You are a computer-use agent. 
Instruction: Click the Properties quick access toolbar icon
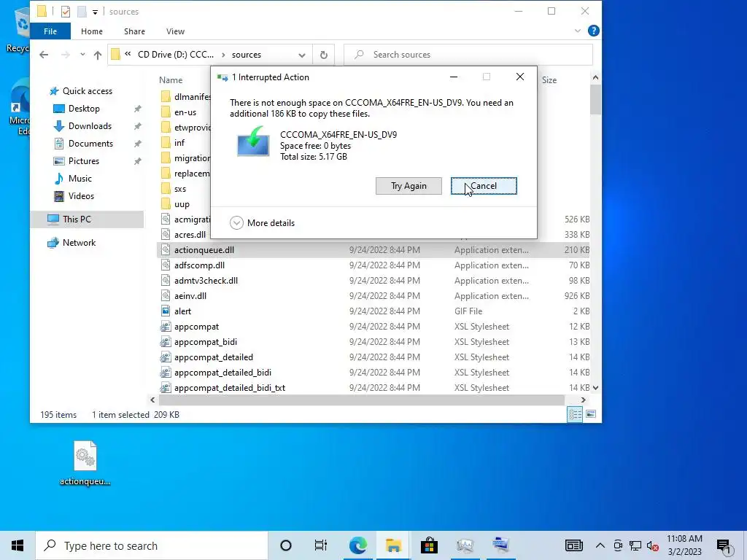point(66,12)
